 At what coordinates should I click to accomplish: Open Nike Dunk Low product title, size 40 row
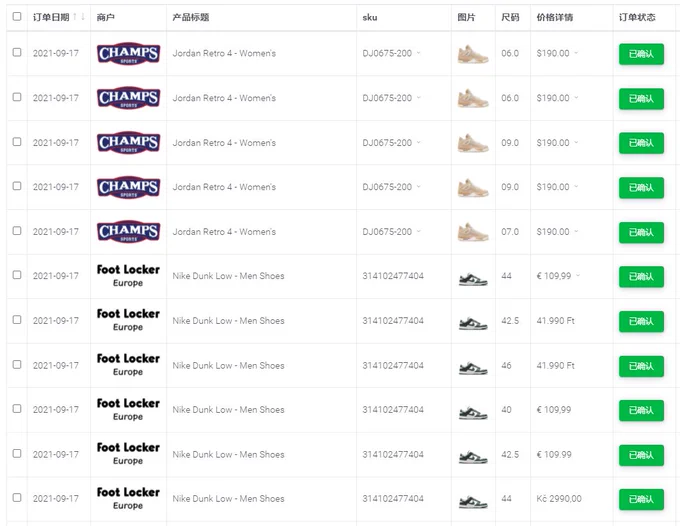[229, 410]
